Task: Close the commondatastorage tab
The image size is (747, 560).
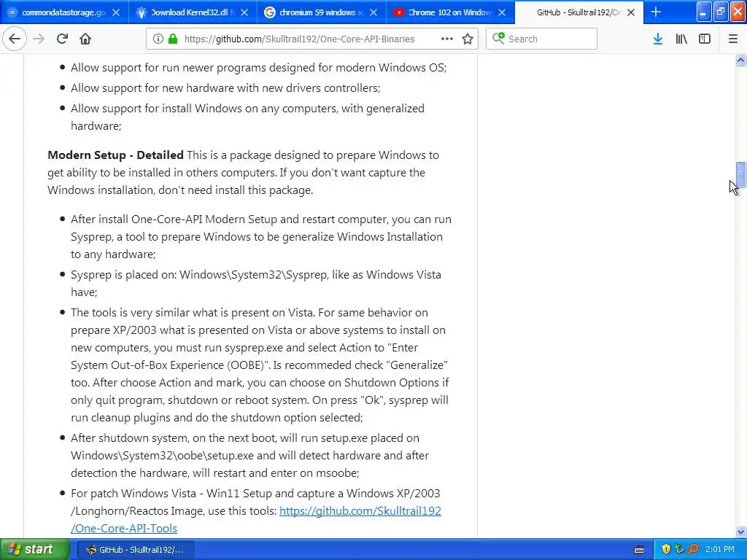Action: pyautogui.click(x=116, y=12)
